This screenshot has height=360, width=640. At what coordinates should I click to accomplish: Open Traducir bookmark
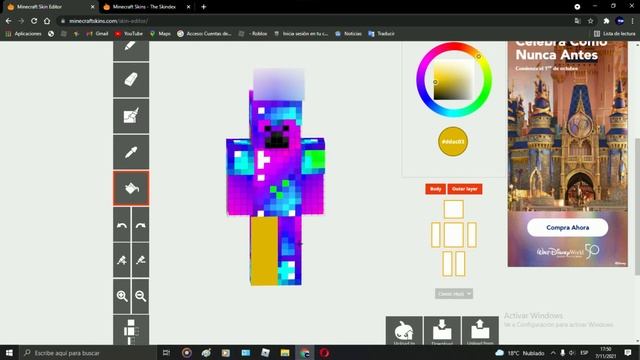pos(381,34)
